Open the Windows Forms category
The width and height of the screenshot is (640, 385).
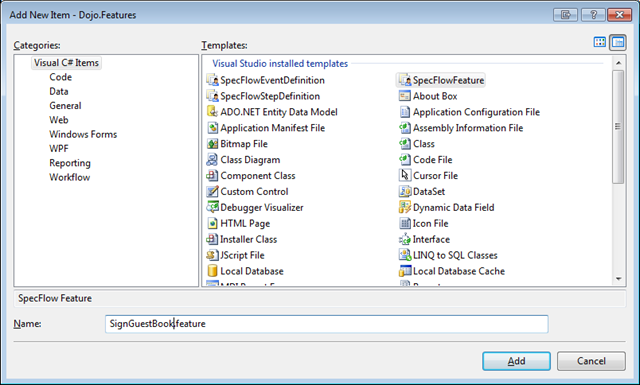pyautogui.click(x=83, y=134)
